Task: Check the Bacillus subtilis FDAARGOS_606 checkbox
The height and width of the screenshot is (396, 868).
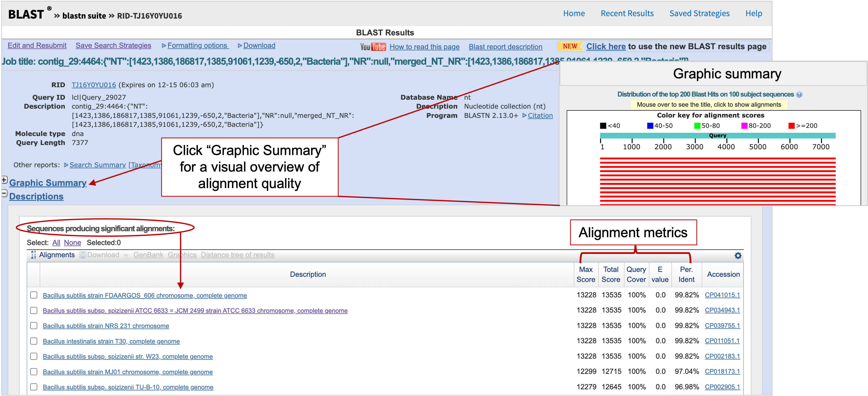Action: [34, 295]
